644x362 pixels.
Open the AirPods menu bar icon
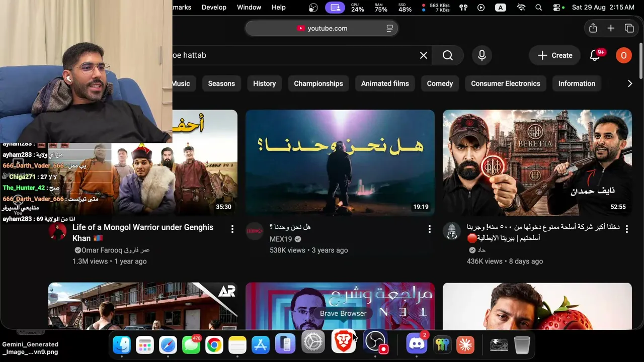coord(463,8)
